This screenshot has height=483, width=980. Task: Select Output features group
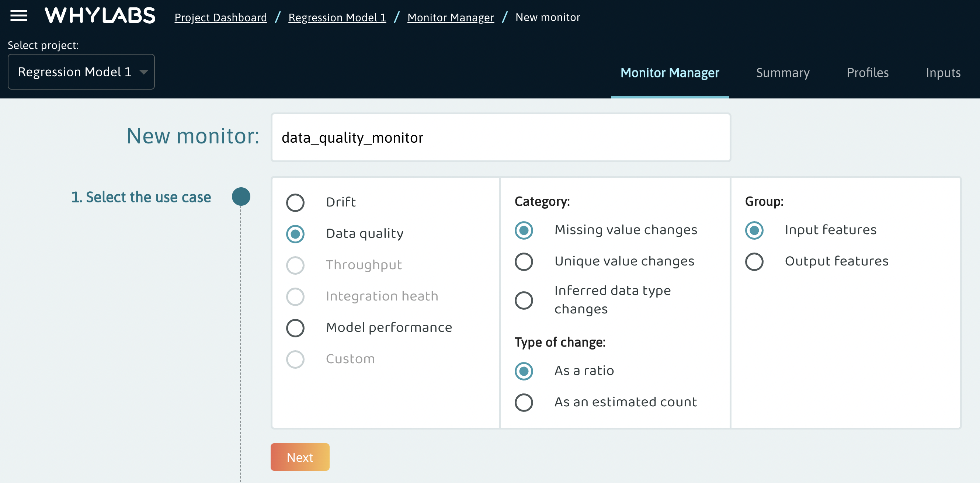pyautogui.click(x=754, y=261)
